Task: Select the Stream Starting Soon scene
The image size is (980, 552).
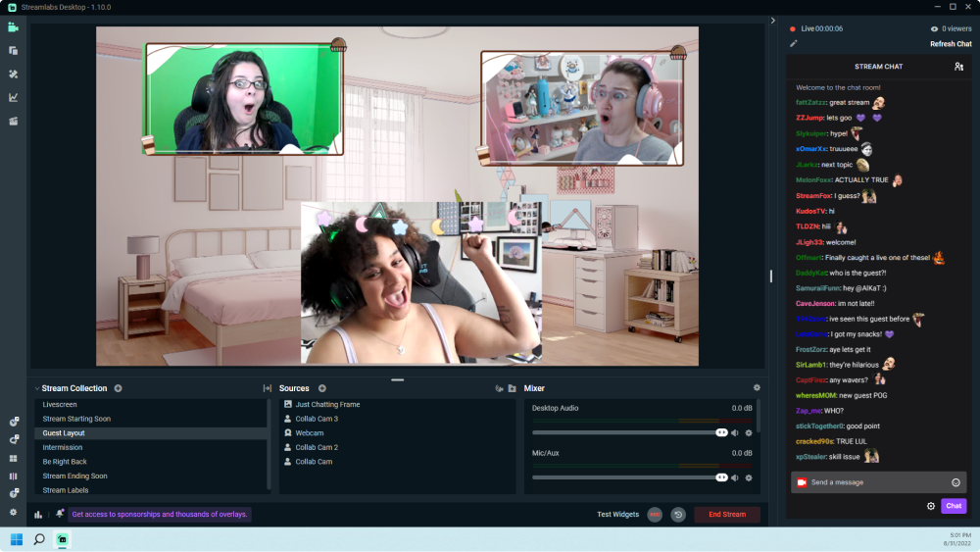Action: point(151,419)
